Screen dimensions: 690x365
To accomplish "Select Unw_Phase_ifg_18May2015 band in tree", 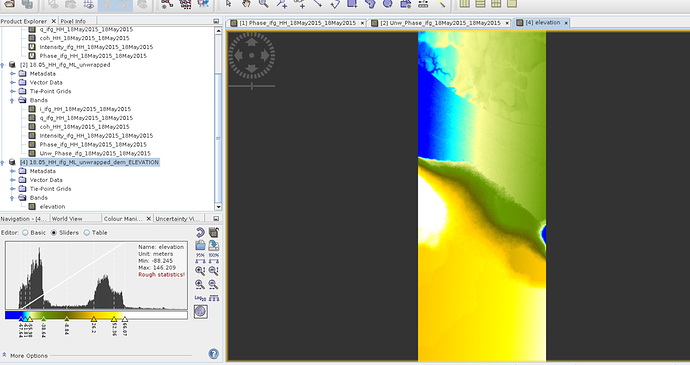I will coord(95,153).
